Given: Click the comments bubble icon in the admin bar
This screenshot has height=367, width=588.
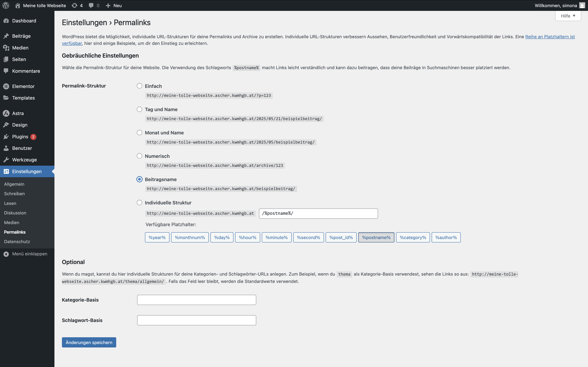Looking at the screenshot, I should (x=91, y=5).
